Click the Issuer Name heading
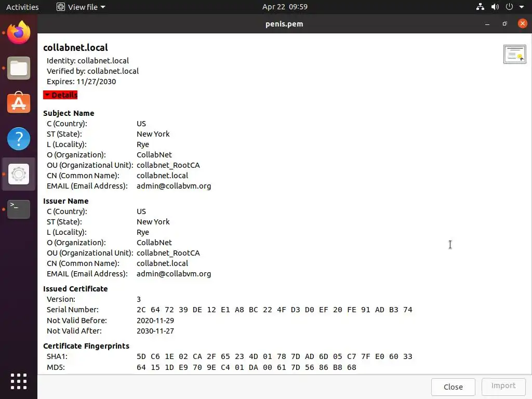Viewport: 532px width, 399px height. 66,201
